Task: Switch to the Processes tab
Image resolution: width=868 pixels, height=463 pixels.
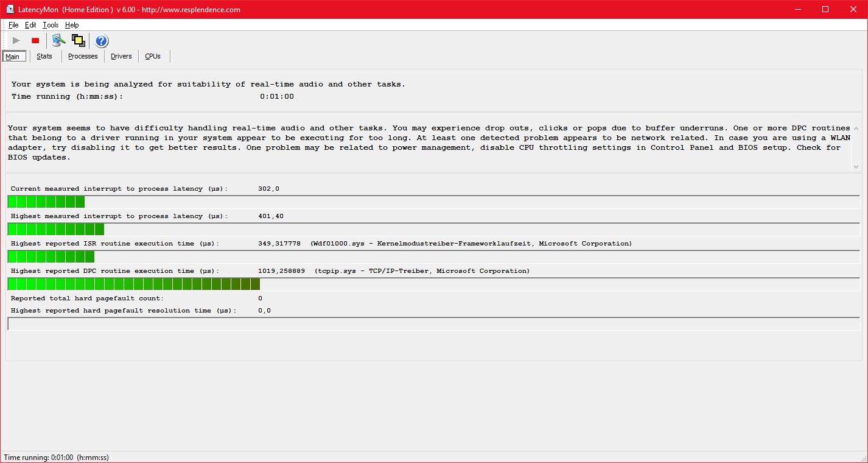Action: coord(83,57)
